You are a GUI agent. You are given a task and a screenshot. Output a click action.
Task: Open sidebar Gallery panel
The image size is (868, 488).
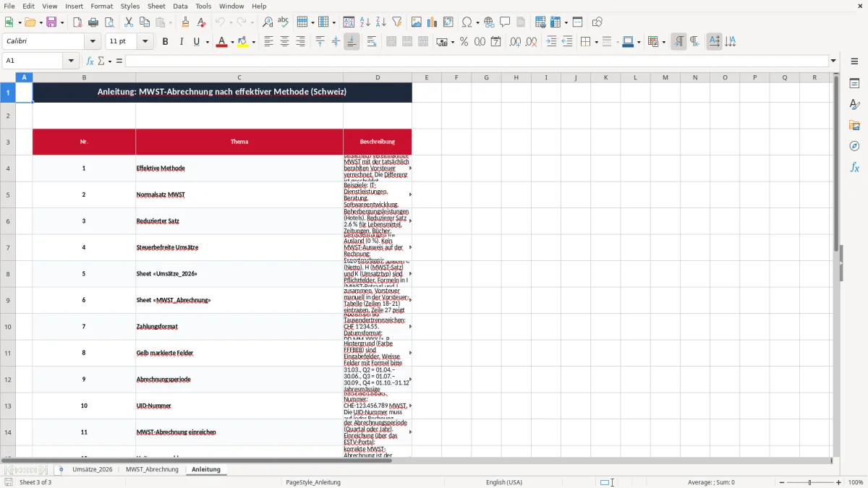click(854, 126)
